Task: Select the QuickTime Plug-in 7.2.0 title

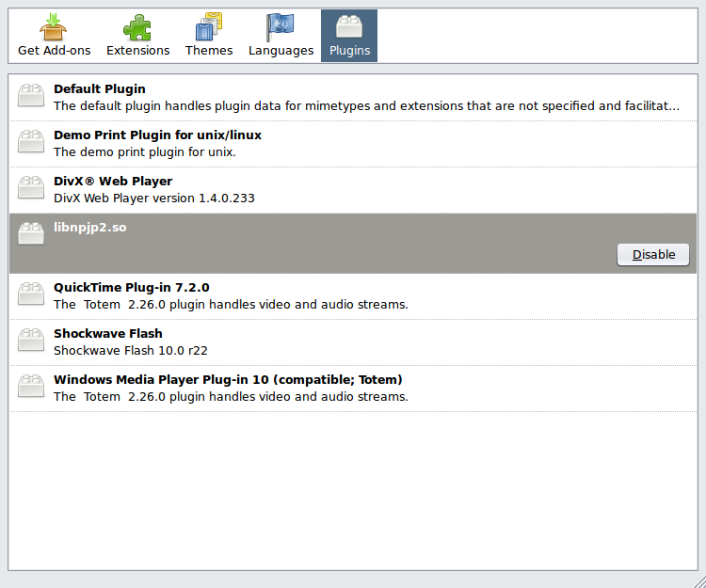Action: tap(132, 288)
